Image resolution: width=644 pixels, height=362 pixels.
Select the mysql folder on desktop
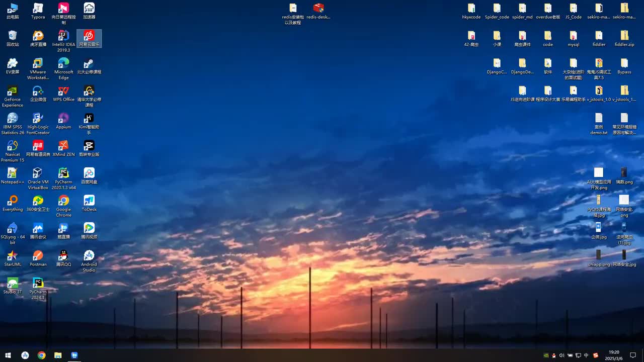[573, 39]
